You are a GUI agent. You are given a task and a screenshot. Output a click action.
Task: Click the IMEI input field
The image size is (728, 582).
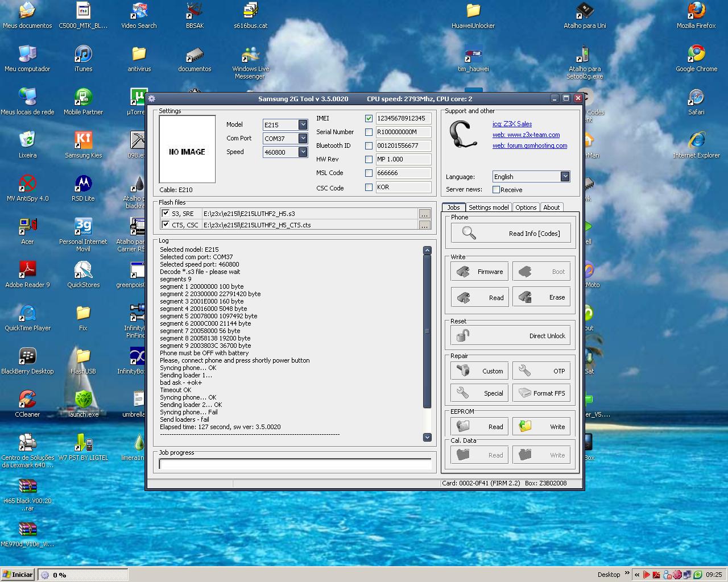(403, 118)
